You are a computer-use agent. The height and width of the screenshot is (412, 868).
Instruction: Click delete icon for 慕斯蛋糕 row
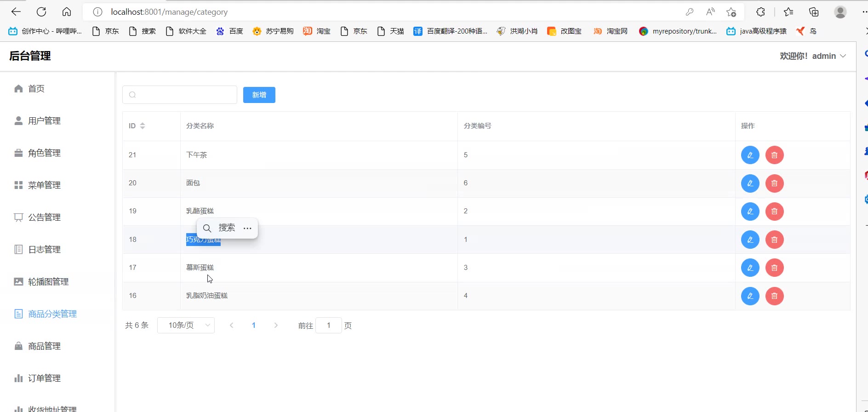[x=774, y=268]
